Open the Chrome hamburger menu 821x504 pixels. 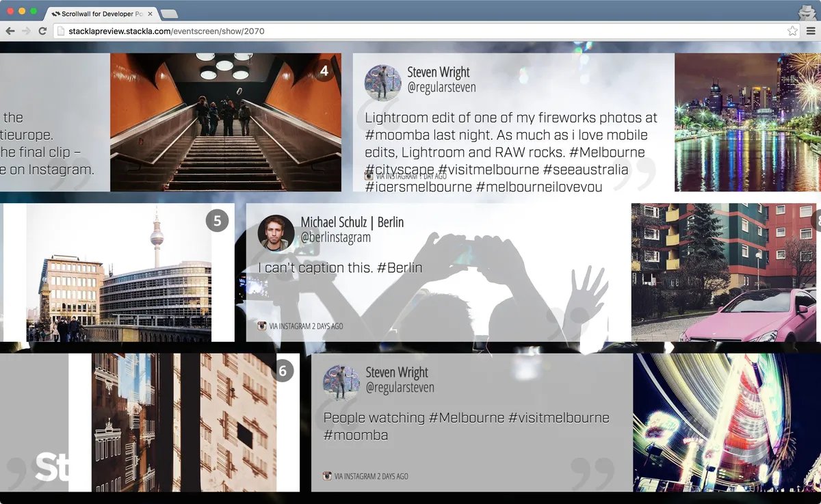point(812,31)
